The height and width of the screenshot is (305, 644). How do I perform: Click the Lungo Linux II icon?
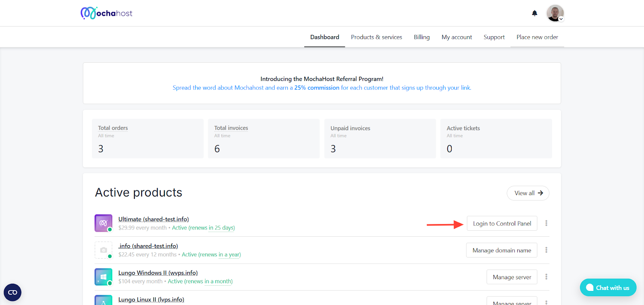[103, 300]
